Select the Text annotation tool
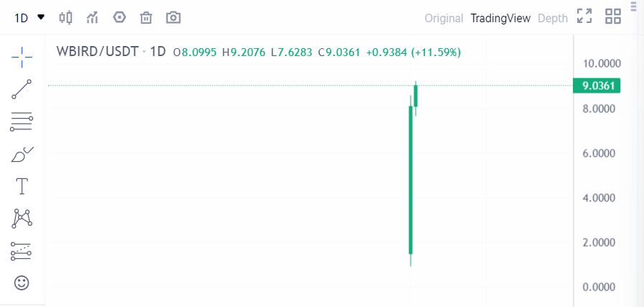 (x=22, y=186)
